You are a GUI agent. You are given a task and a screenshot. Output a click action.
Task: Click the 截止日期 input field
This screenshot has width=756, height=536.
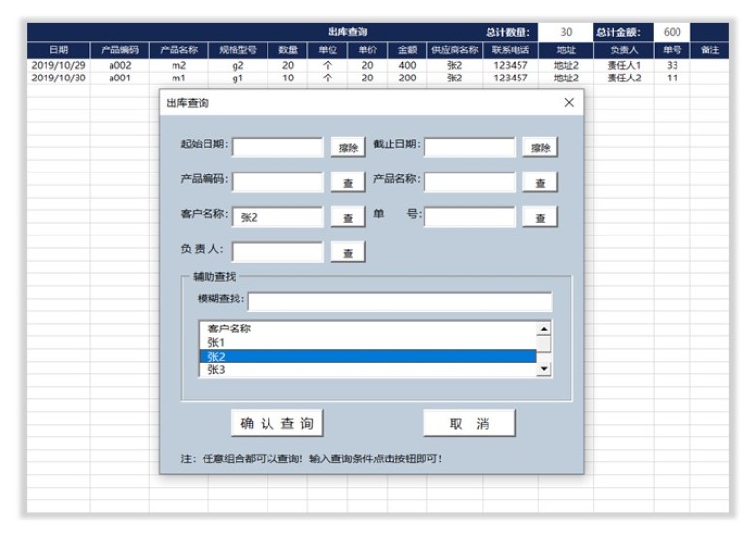click(470, 147)
